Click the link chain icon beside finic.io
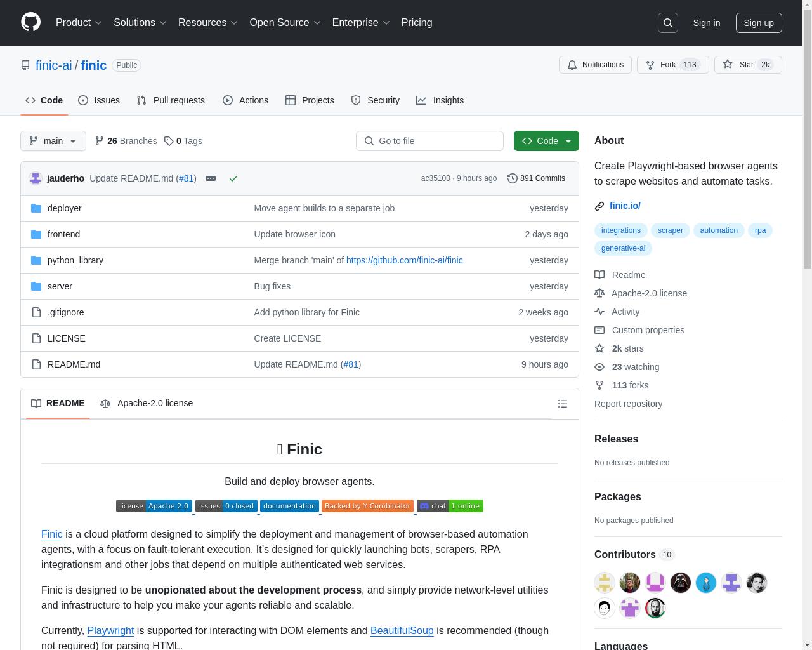812x650 pixels. [599, 206]
